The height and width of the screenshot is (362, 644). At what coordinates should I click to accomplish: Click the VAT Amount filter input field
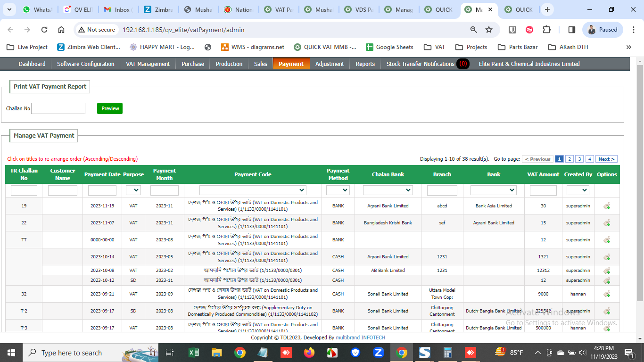click(x=543, y=190)
